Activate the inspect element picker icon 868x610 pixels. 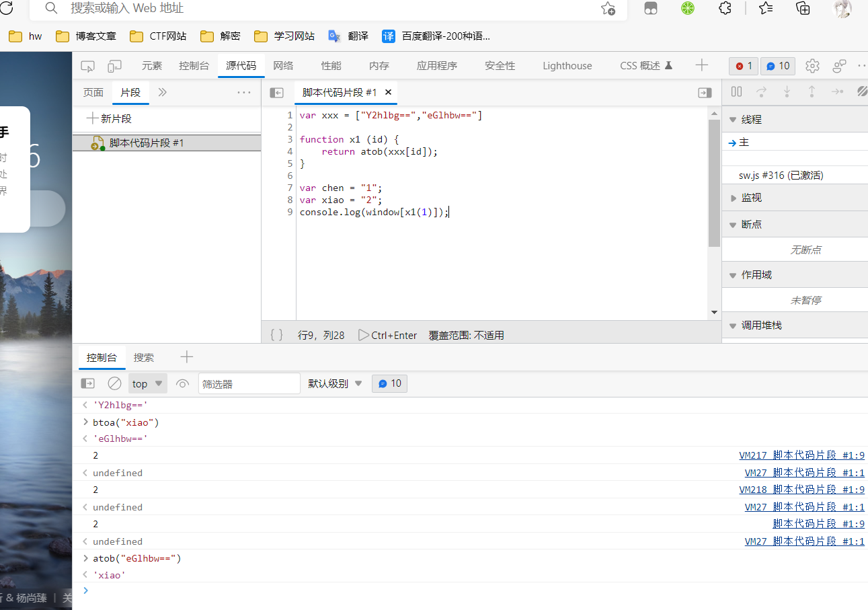pos(87,66)
